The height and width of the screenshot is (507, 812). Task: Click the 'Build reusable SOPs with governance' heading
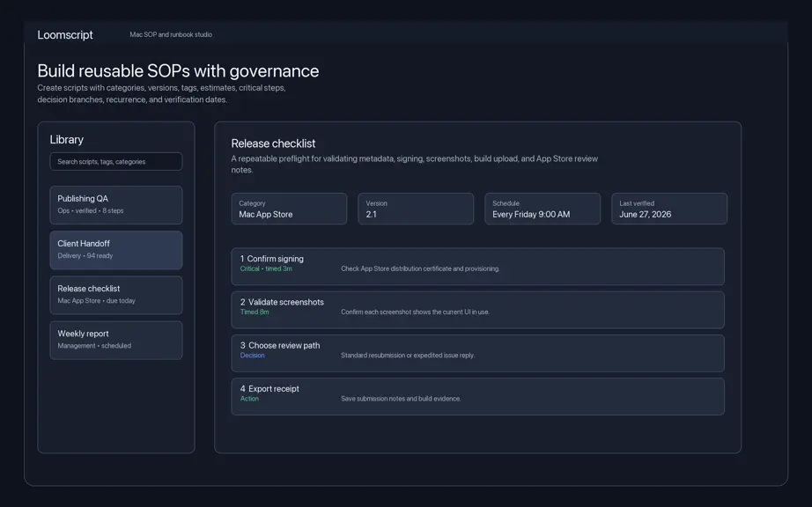click(178, 71)
